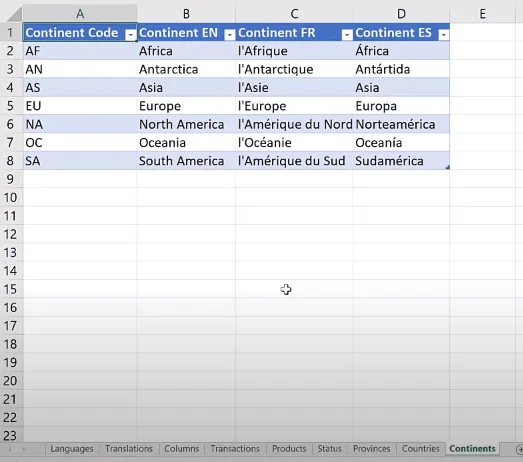The width and height of the screenshot is (523, 462).
Task: Click the new sheet plus icon
Action: click(x=519, y=449)
